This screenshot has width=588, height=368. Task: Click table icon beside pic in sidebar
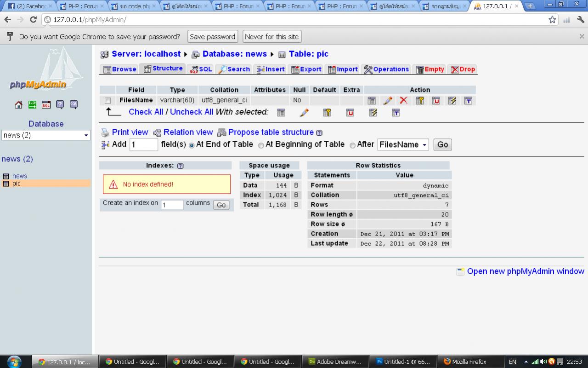(6, 184)
